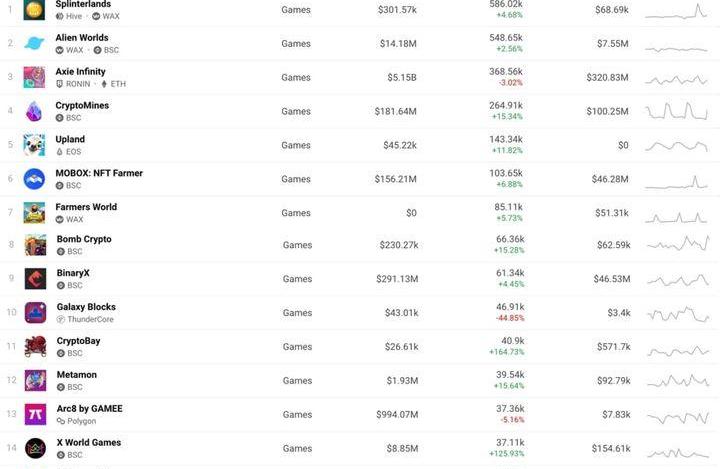Select the Metamon name link
720x469 pixels.
point(77,375)
